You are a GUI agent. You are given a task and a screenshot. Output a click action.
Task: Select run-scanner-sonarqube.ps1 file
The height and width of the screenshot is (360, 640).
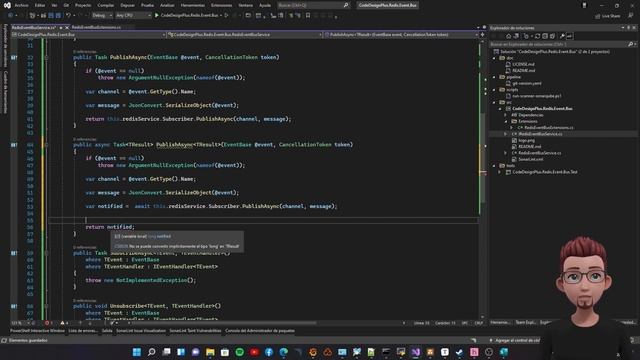coord(536,96)
